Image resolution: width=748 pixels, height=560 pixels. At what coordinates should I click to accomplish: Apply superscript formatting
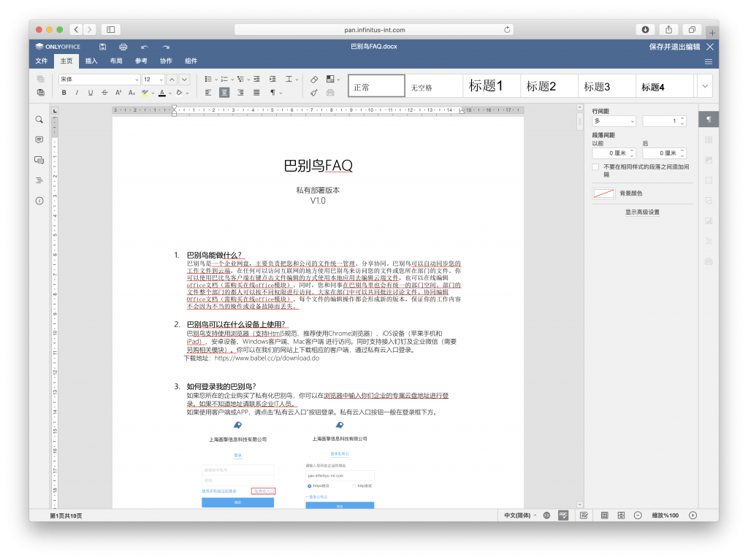118,93
